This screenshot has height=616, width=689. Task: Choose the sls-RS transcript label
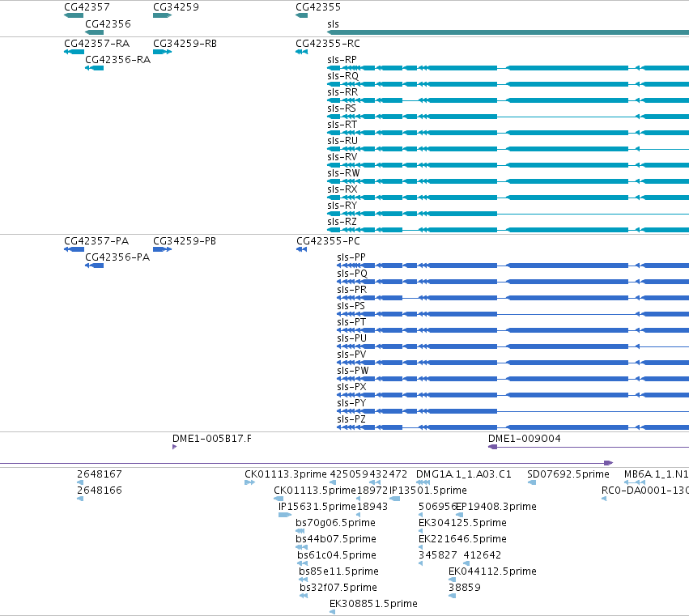[x=342, y=108]
